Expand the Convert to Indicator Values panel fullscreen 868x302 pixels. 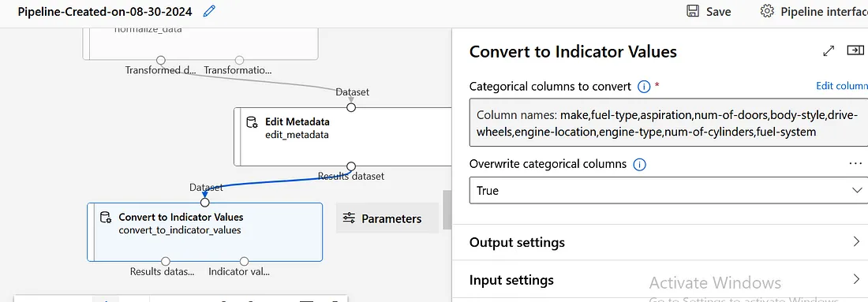click(x=829, y=51)
